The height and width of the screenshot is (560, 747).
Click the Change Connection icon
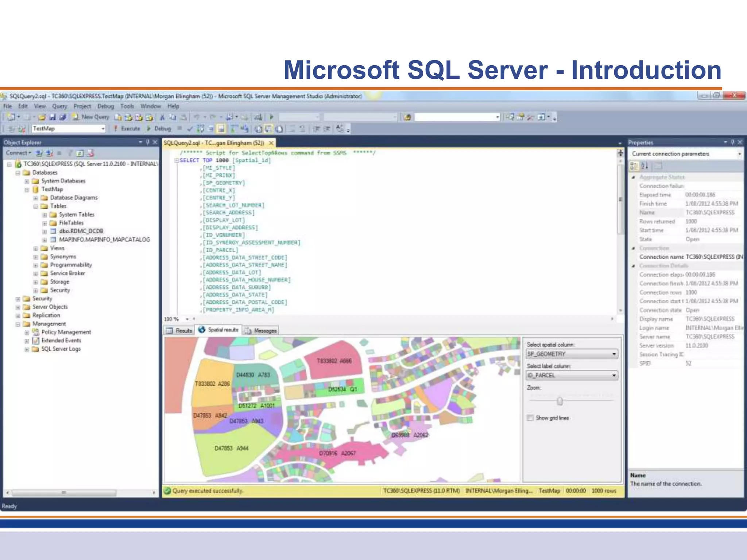tap(22, 129)
